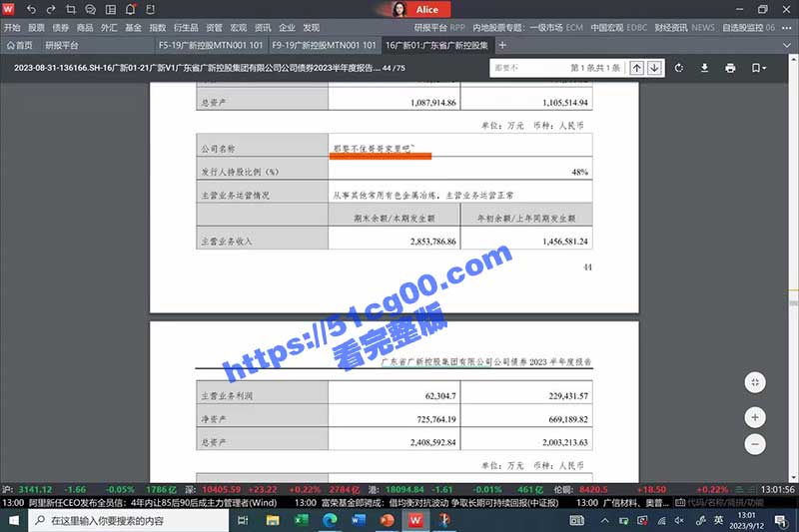Download the PDF report icon

(x=704, y=68)
